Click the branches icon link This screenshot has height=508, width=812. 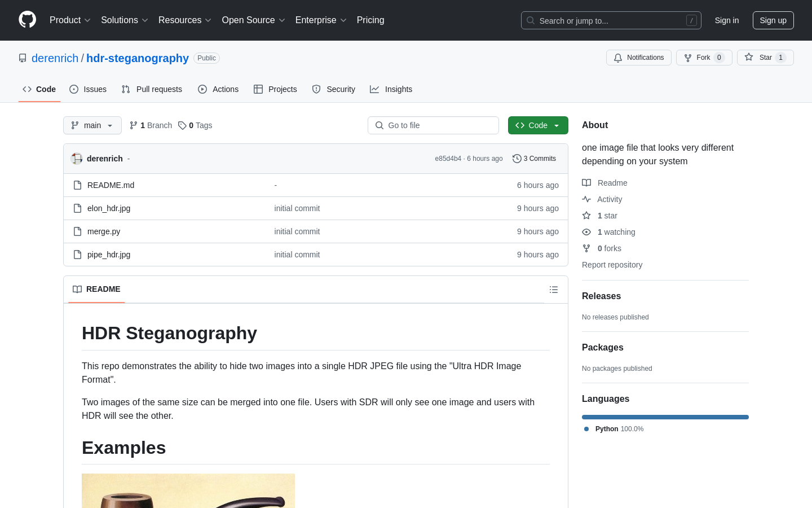point(151,125)
